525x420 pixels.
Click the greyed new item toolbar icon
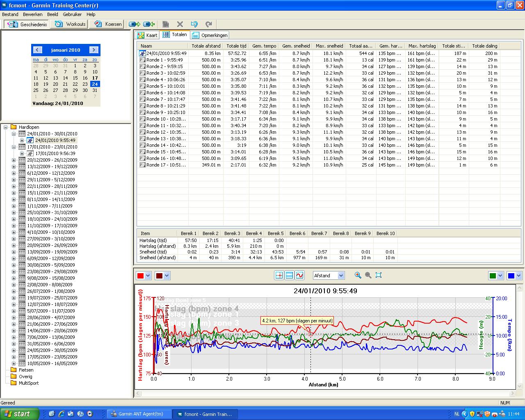point(166,24)
